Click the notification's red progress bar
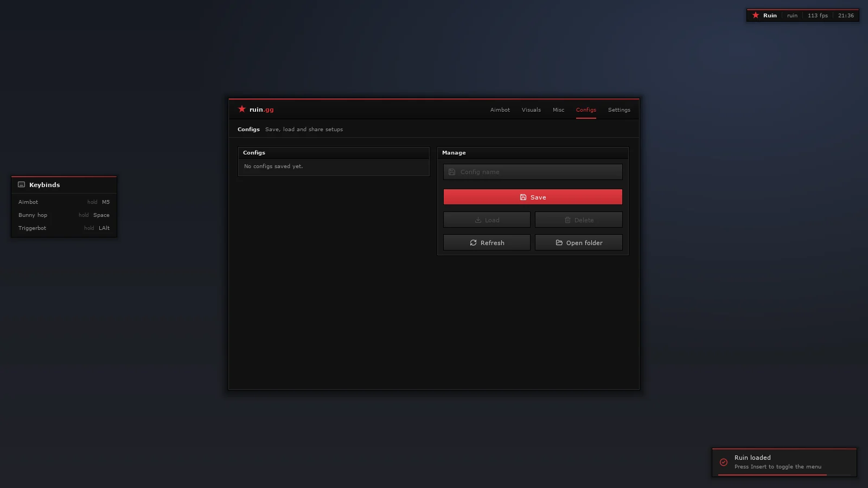Screen dimensions: 868x488 click(773, 475)
